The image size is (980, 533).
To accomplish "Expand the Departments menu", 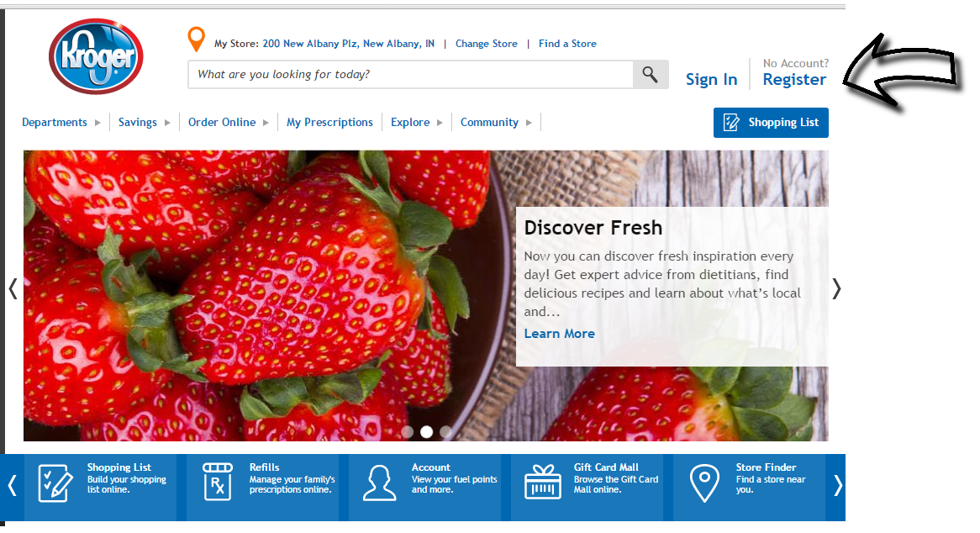I will [x=61, y=123].
